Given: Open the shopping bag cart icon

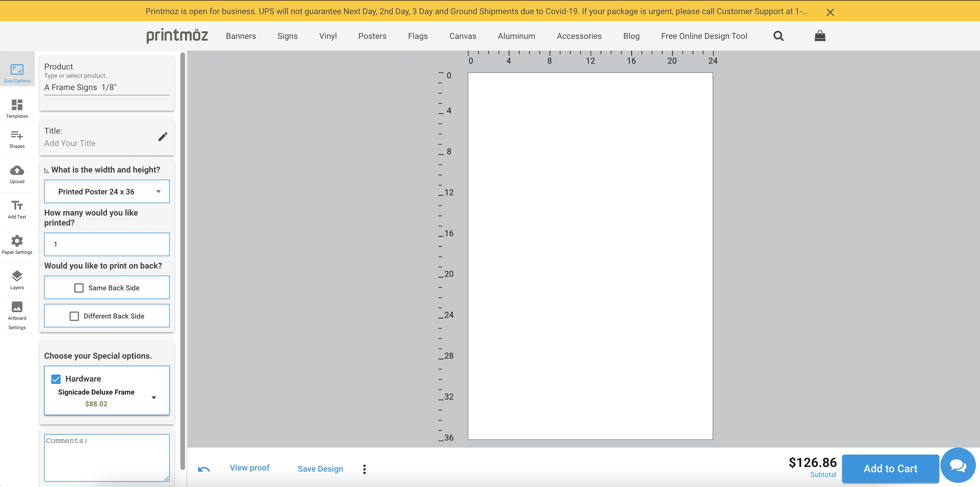Looking at the screenshot, I should (x=820, y=36).
